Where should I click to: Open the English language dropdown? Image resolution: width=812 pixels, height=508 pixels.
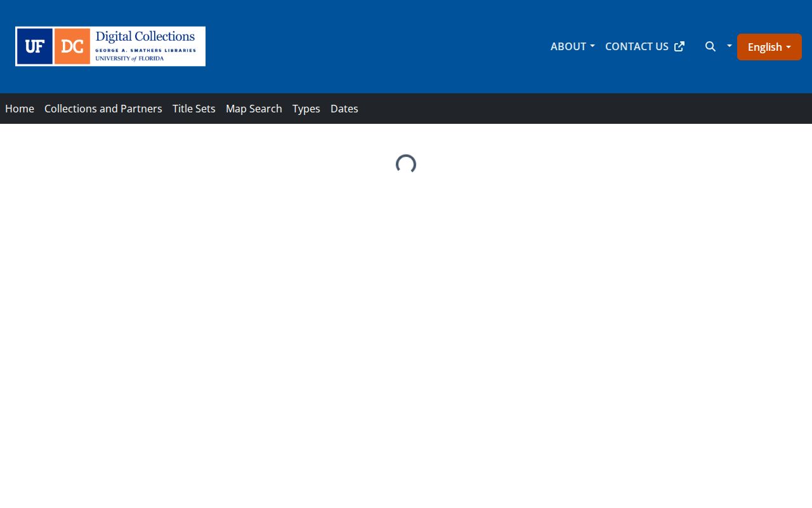point(769,47)
